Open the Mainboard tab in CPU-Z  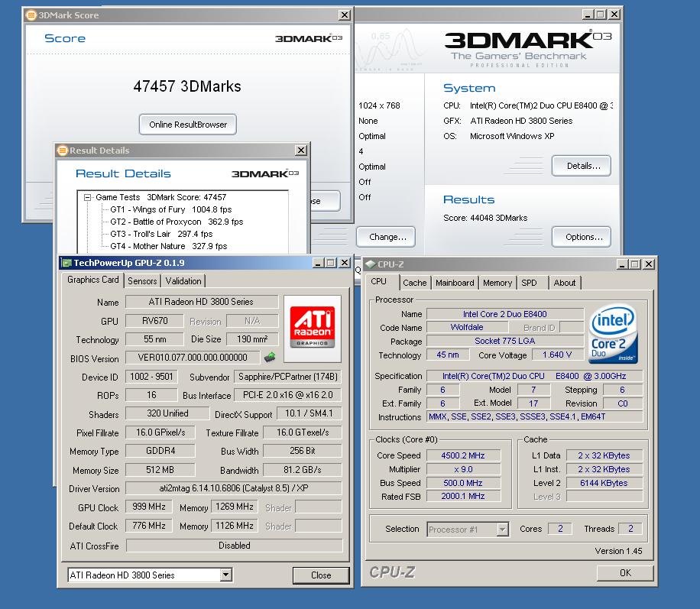click(x=455, y=283)
